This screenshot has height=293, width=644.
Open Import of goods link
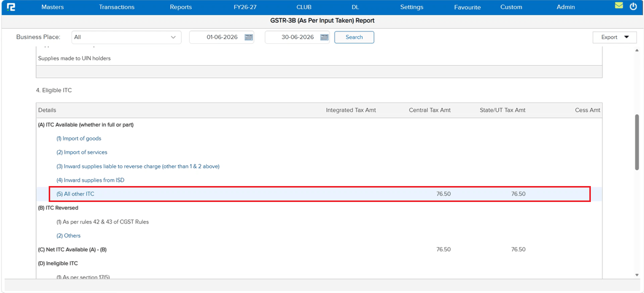click(79, 139)
